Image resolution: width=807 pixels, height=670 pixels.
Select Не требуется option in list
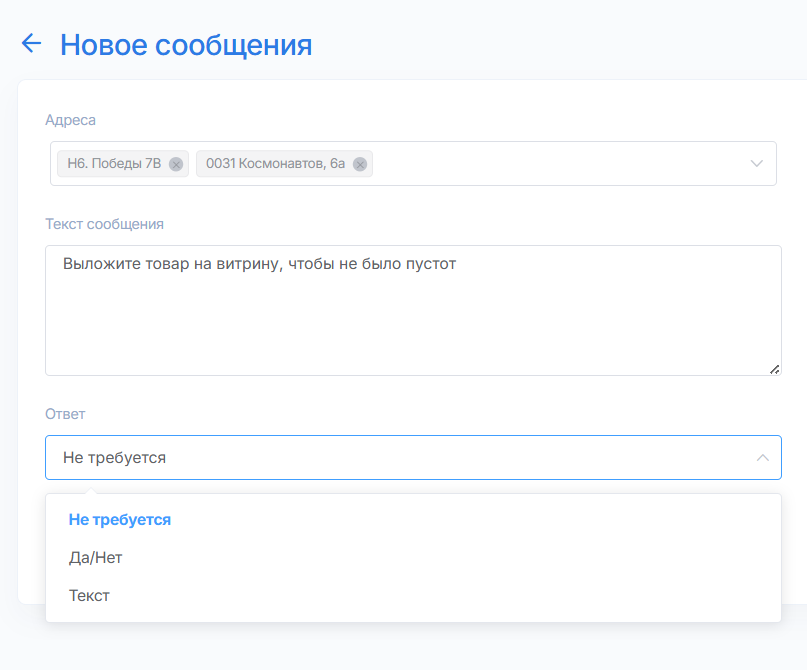(120, 520)
